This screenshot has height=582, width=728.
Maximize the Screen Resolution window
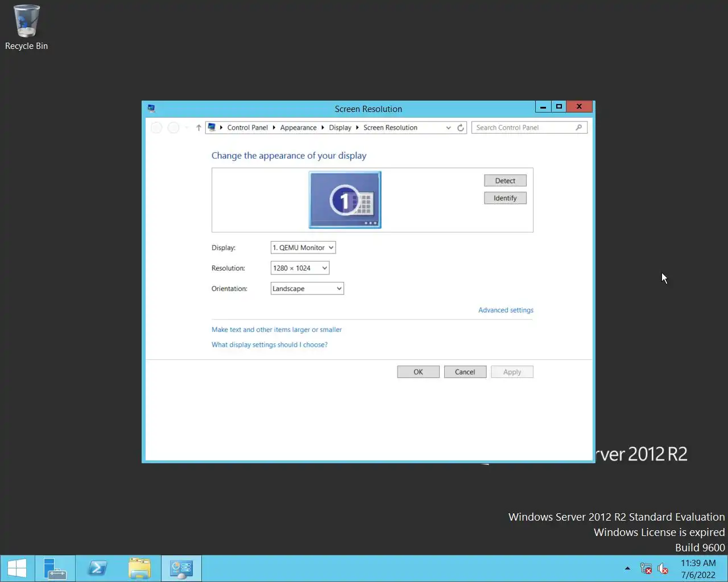pyautogui.click(x=559, y=107)
